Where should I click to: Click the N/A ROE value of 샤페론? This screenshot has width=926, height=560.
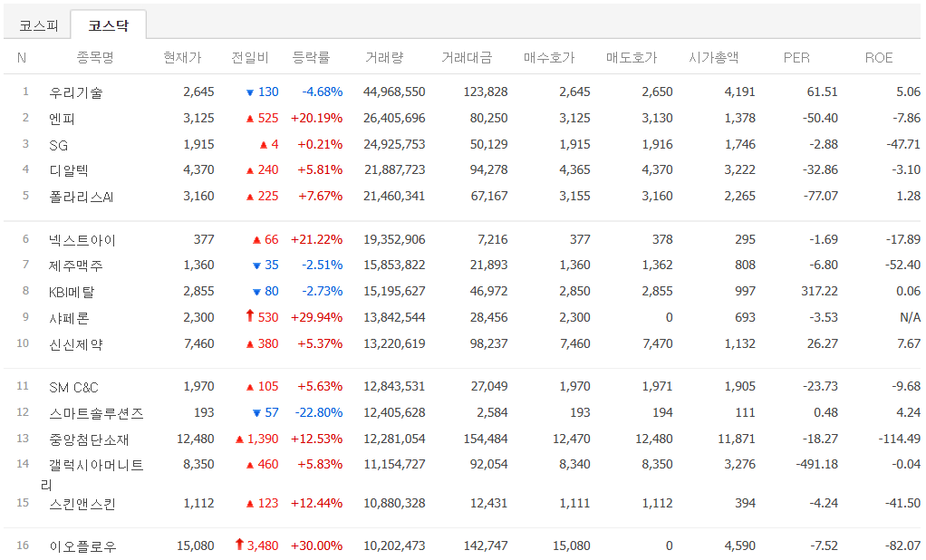point(910,317)
